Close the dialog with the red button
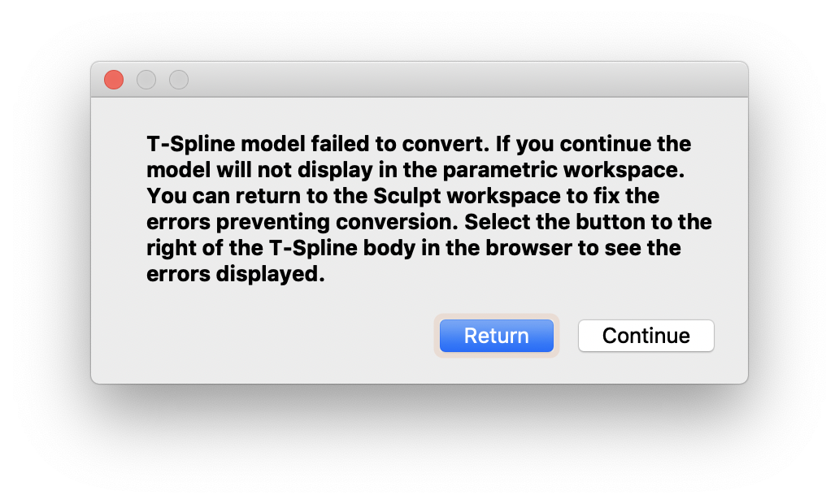The height and width of the screenshot is (504, 839). [114, 80]
